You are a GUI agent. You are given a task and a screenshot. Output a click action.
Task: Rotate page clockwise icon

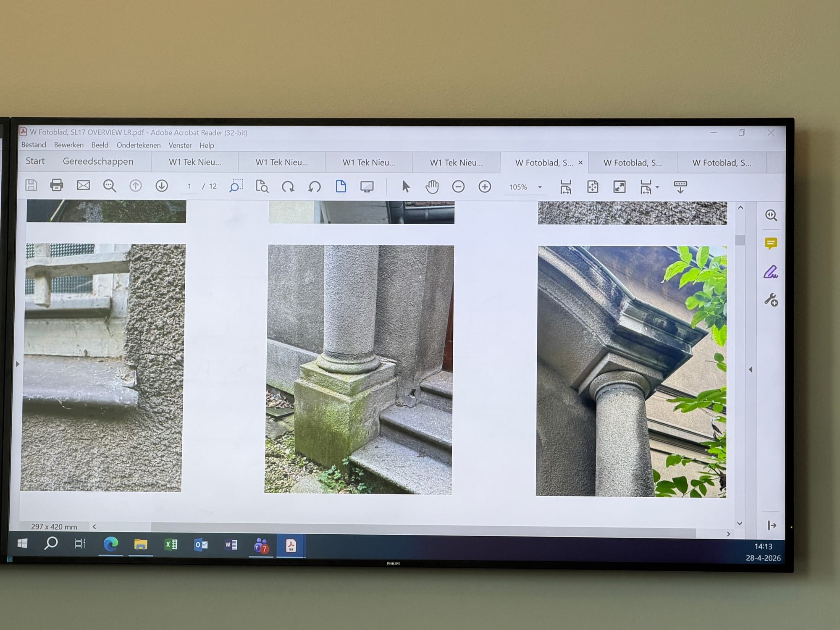coord(288,186)
